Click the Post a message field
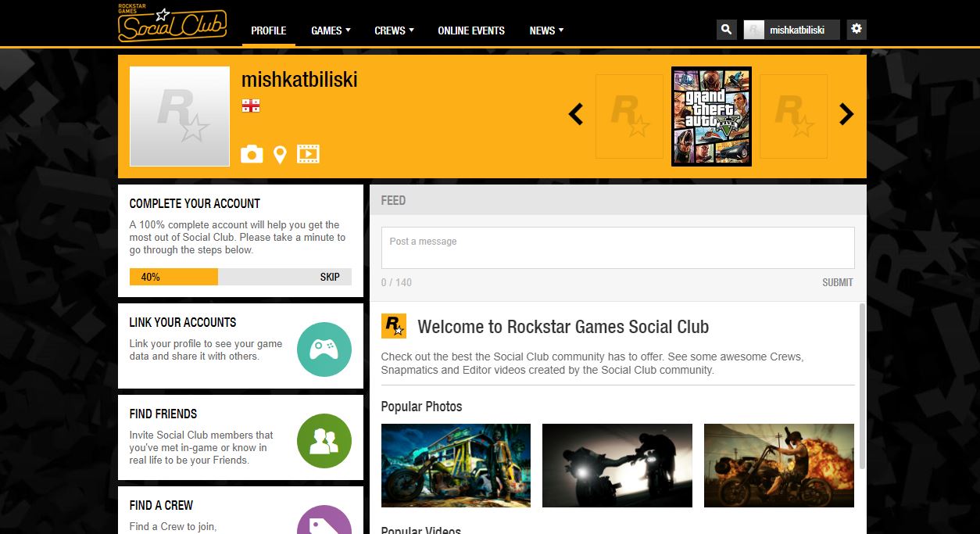Image resolution: width=980 pixels, height=534 pixels. pos(617,248)
